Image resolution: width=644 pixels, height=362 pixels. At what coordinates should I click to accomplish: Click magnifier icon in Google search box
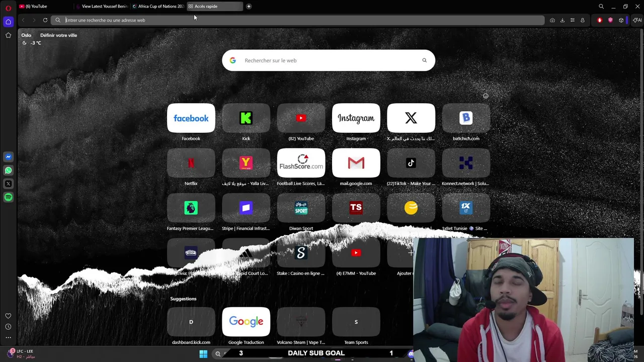(424, 60)
